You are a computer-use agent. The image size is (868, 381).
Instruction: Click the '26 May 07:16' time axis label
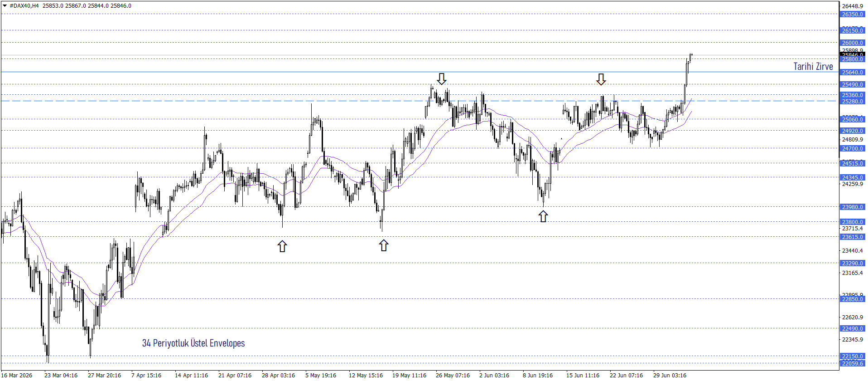pos(453,376)
